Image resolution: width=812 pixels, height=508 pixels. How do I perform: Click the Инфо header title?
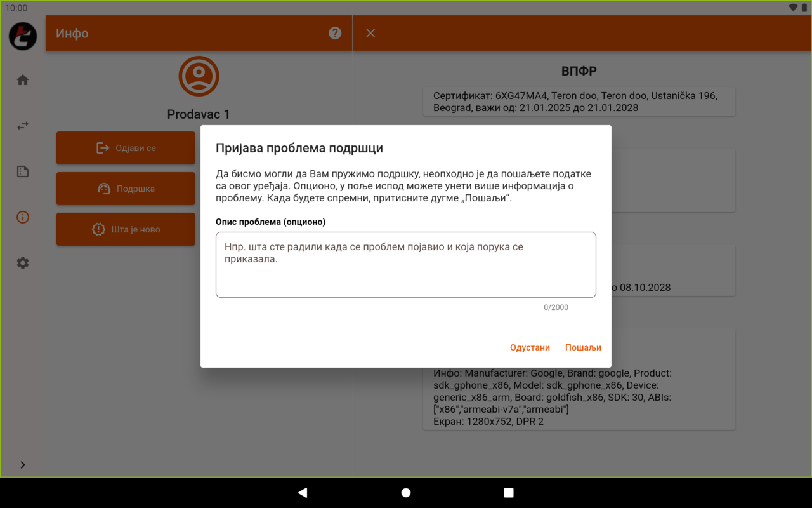click(72, 33)
